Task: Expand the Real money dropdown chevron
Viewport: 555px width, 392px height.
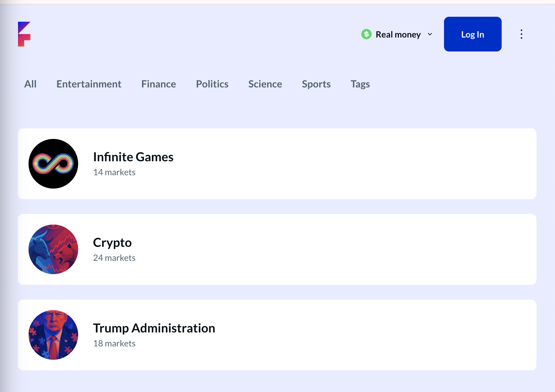Action: pyautogui.click(x=430, y=34)
